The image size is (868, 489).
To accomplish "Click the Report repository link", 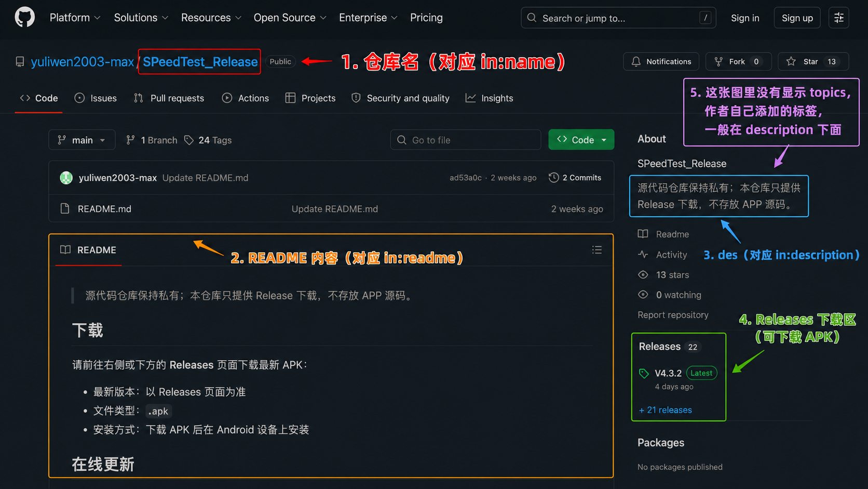I will (x=673, y=315).
